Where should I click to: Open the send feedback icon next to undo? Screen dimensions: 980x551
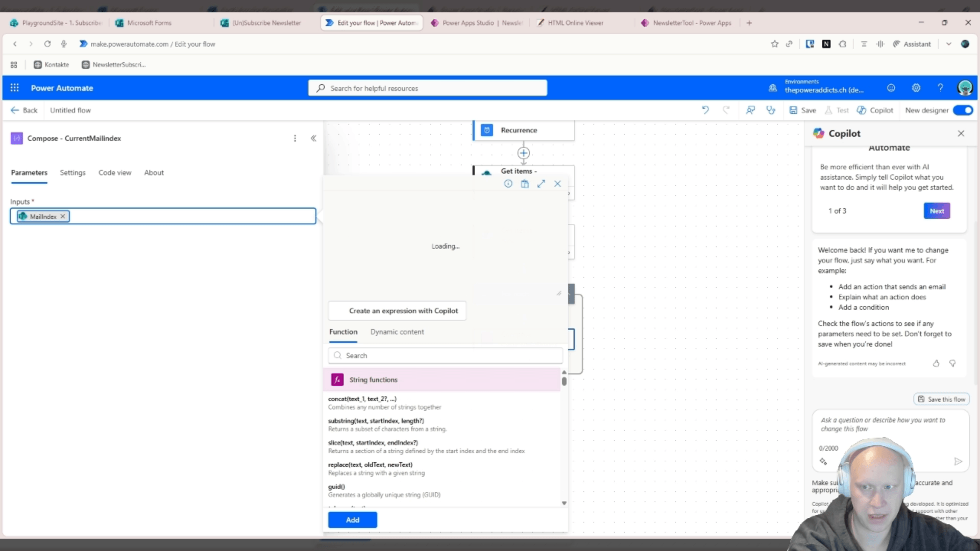750,110
